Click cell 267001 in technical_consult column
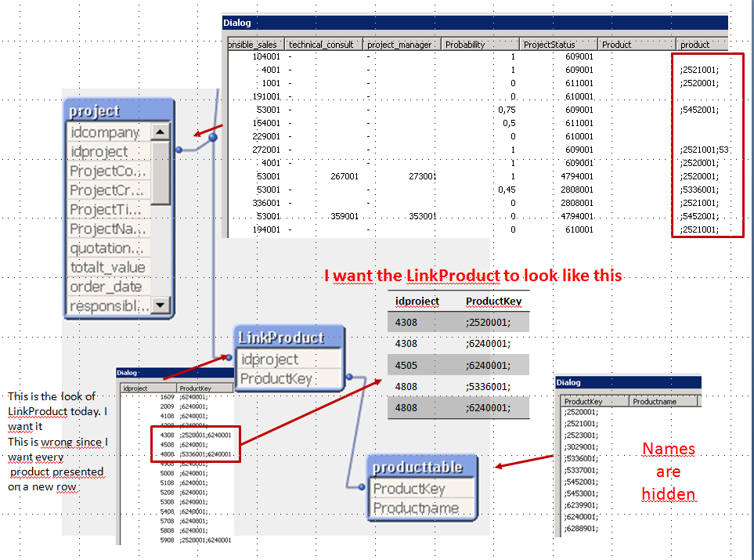Image resolution: width=754 pixels, height=560 pixels. pos(345,176)
